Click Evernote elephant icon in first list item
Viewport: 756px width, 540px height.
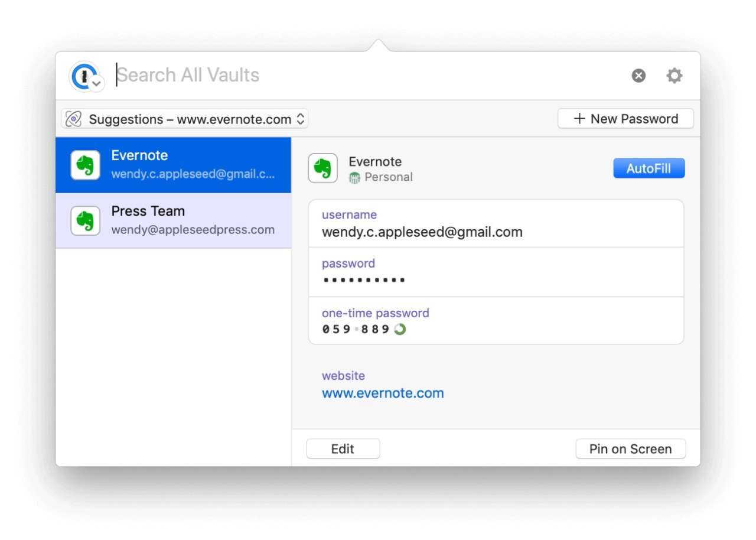click(86, 165)
